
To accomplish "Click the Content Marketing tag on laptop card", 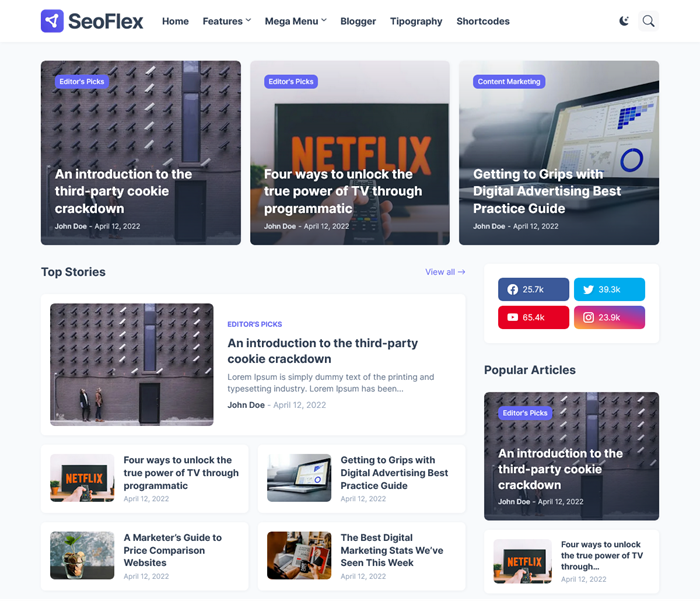I will click(509, 82).
